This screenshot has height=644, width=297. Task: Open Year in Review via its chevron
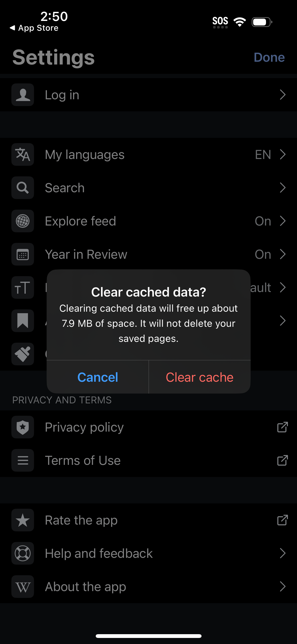283,254
